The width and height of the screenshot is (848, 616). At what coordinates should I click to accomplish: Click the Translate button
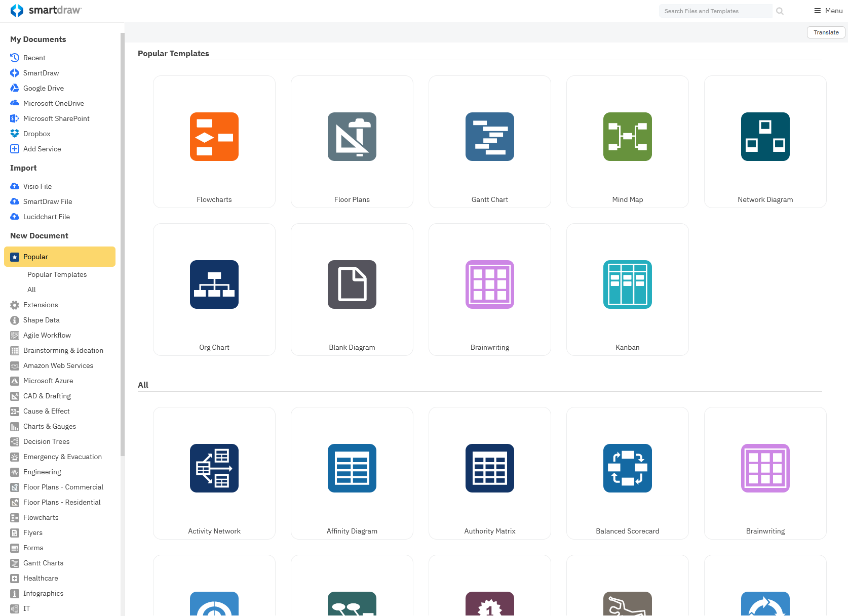click(826, 32)
